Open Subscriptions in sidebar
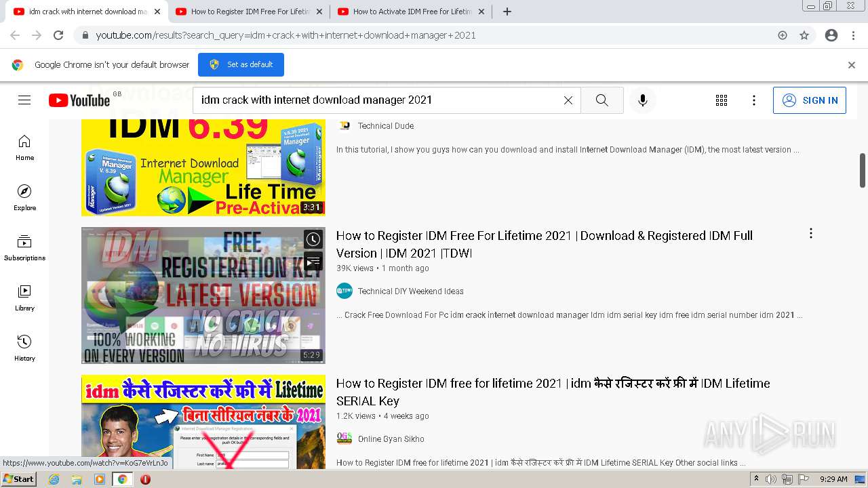Image resolution: width=868 pixels, height=488 pixels. [x=24, y=247]
